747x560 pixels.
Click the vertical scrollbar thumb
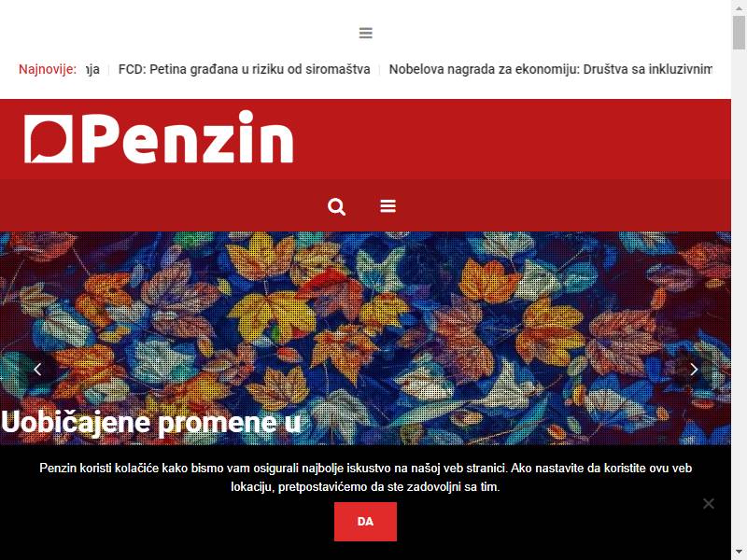click(739, 32)
